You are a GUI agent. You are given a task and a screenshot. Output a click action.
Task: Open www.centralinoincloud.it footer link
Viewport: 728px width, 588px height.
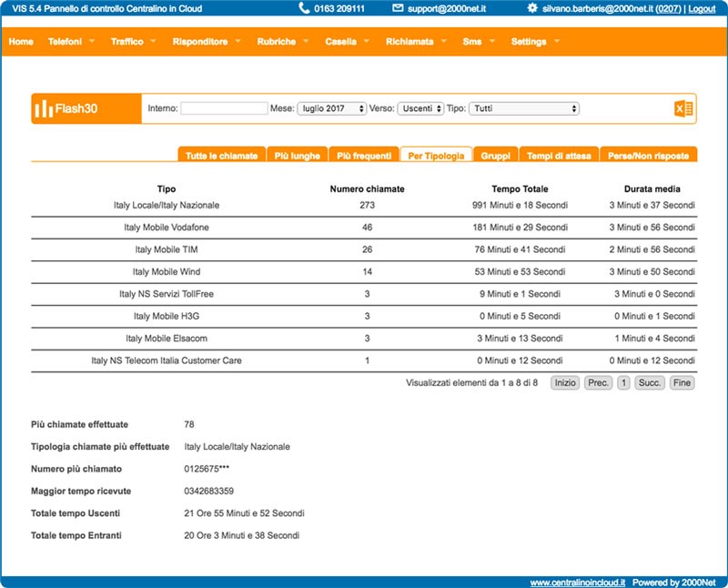point(578,582)
